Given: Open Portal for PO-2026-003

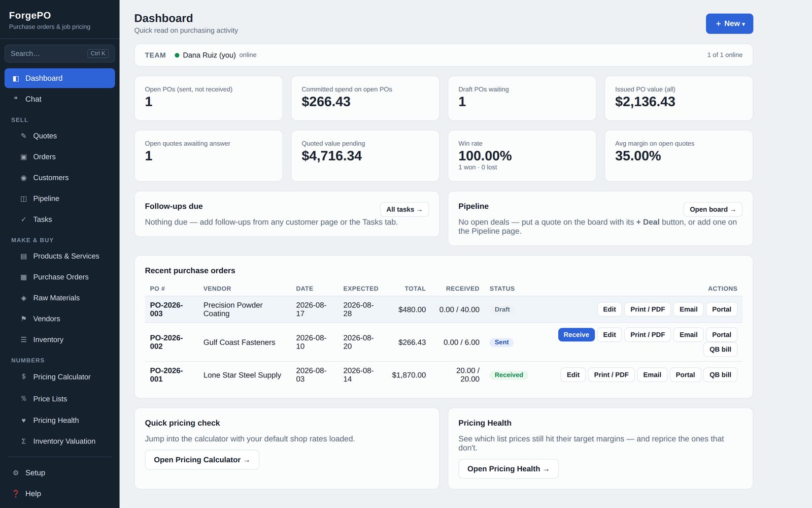Looking at the screenshot, I should coord(721,309).
